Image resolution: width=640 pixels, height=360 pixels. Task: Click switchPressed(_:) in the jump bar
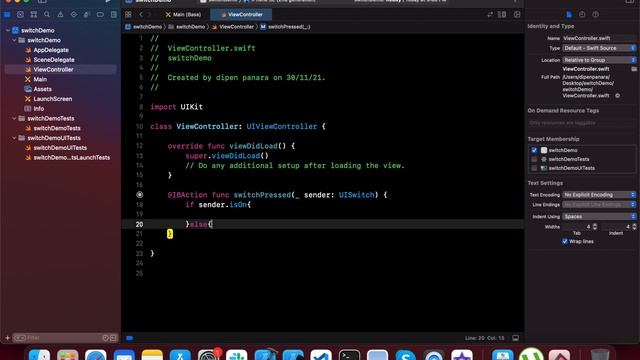[x=285, y=27]
